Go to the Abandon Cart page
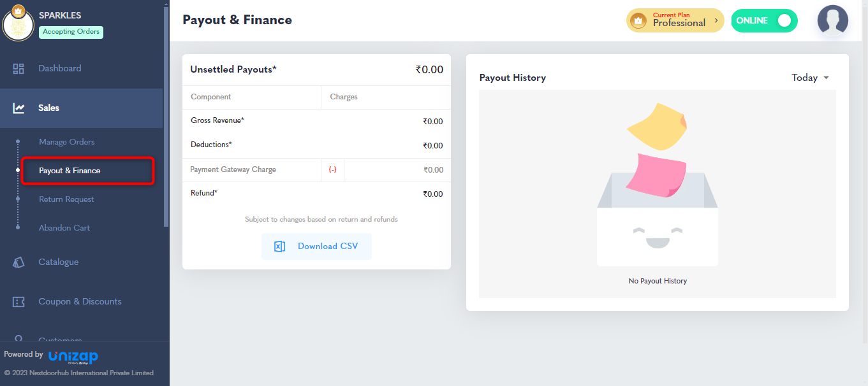The height and width of the screenshot is (386, 868). tap(64, 228)
